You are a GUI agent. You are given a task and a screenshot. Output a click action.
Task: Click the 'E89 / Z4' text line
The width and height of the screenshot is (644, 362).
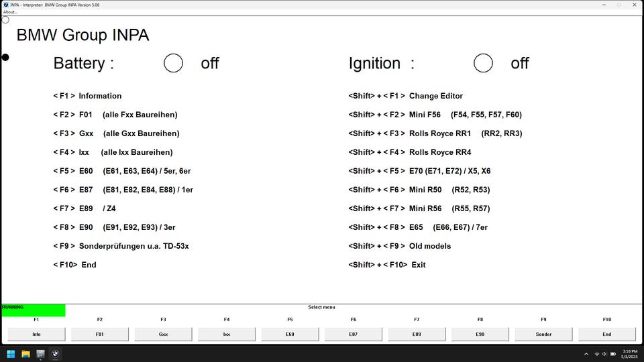tap(85, 208)
